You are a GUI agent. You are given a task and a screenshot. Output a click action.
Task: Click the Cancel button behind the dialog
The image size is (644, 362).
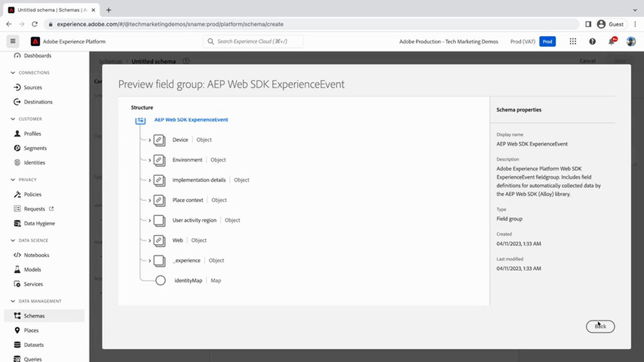[587, 61]
